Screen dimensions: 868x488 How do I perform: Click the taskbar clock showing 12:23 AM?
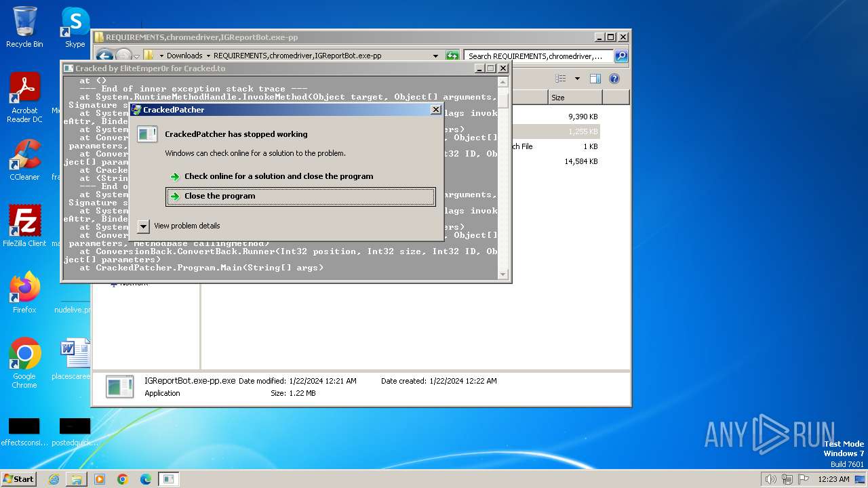[x=833, y=479]
